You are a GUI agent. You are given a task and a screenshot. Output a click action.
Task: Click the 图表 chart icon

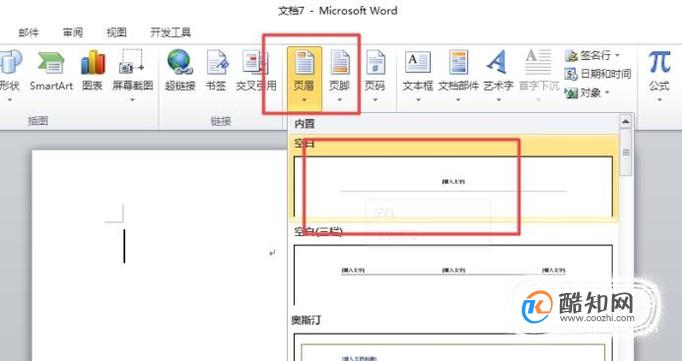93,71
